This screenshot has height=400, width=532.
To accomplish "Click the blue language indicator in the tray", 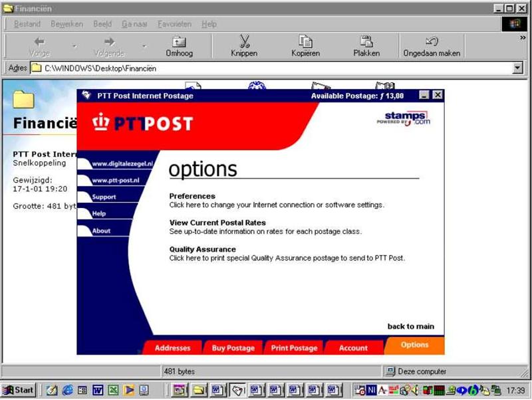I will pos(372,390).
